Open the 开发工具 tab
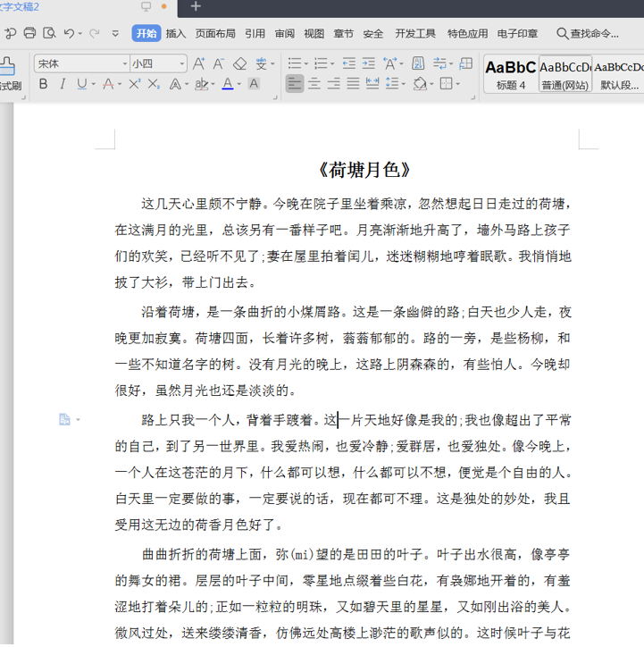The height and width of the screenshot is (647, 644). pos(415,33)
